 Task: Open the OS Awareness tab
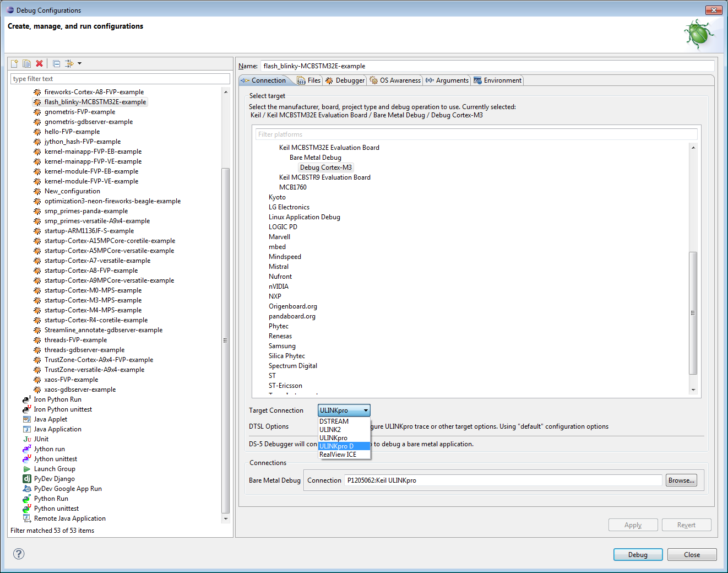coord(395,80)
